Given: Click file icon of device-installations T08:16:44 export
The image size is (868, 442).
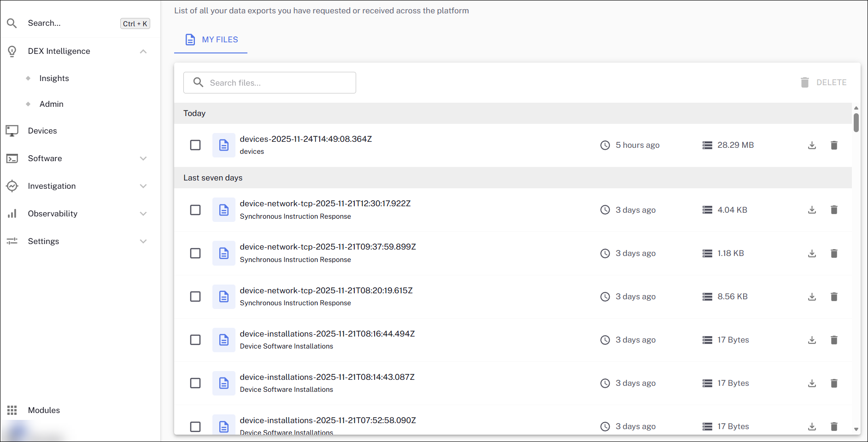Looking at the screenshot, I should 223,340.
